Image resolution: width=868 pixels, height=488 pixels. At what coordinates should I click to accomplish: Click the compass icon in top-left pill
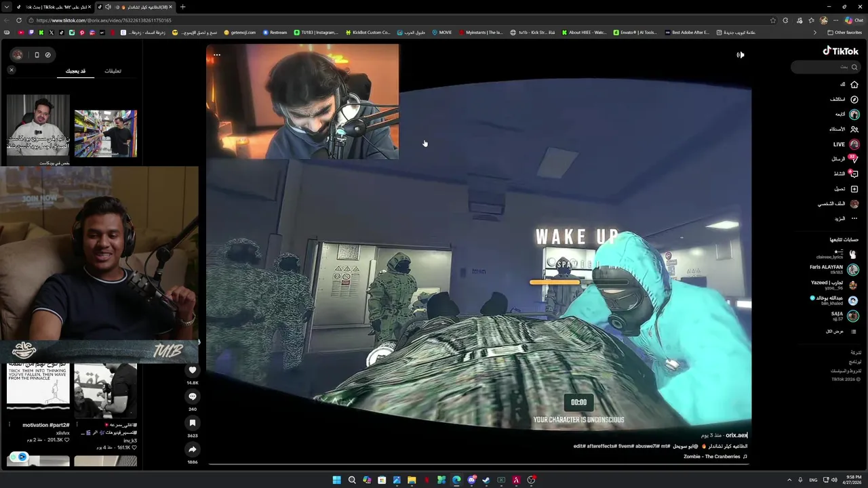47,55
